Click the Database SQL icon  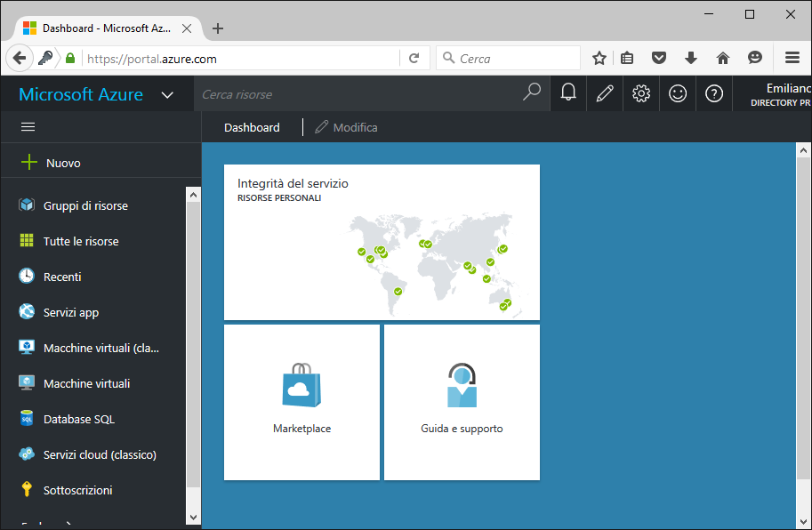27,418
